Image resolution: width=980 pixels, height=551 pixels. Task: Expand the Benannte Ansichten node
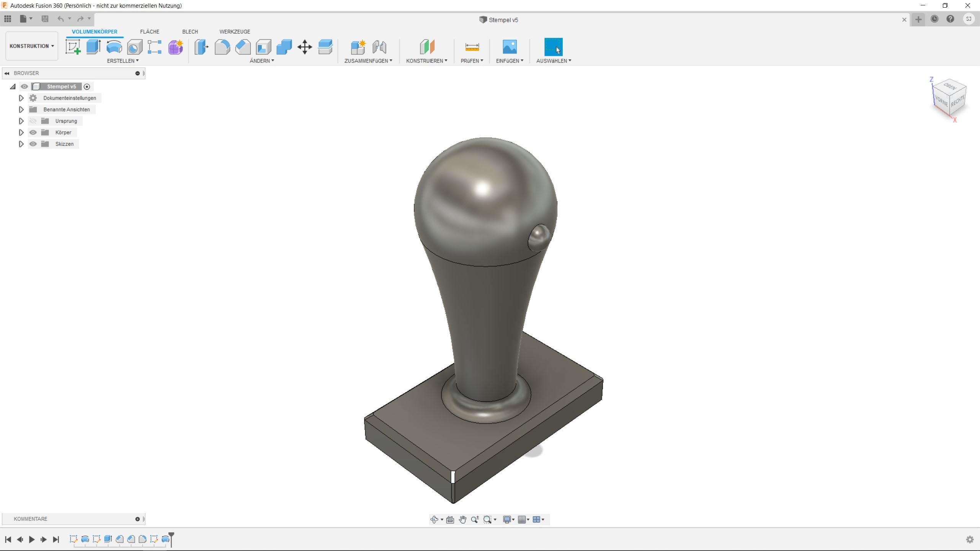(x=21, y=109)
